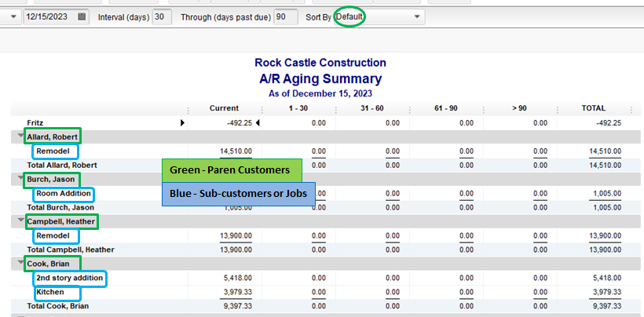Select the TOTAL column header
This screenshot has height=317, width=644.
coord(594,108)
